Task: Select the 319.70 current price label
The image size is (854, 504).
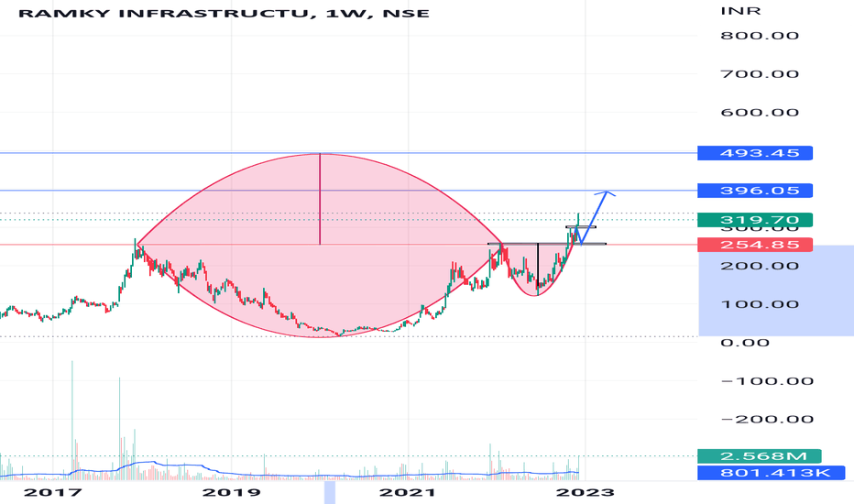Action: coord(755,220)
